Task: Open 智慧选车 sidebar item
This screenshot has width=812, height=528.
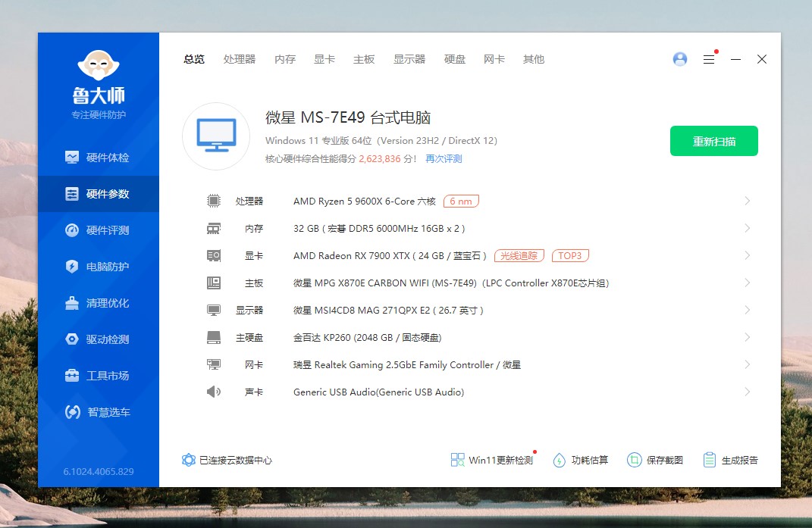Action: click(98, 412)
